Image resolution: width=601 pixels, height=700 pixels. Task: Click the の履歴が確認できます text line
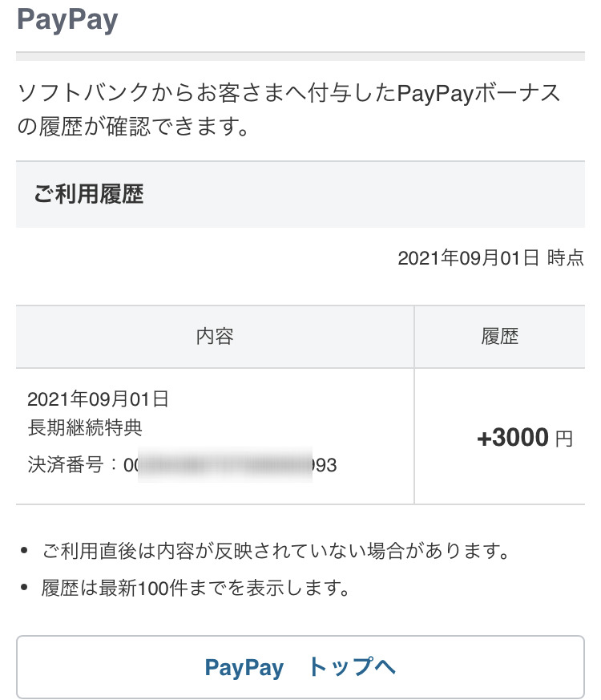(132, 127)
